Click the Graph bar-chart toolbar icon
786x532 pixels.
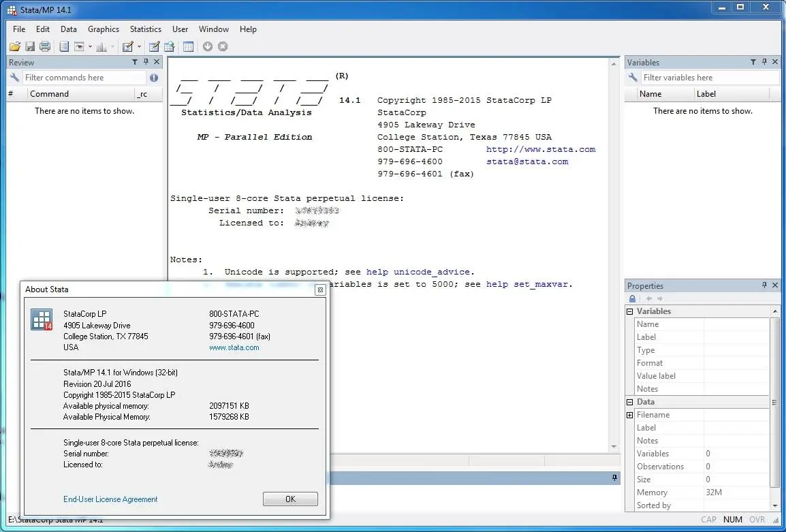point(101,46)
